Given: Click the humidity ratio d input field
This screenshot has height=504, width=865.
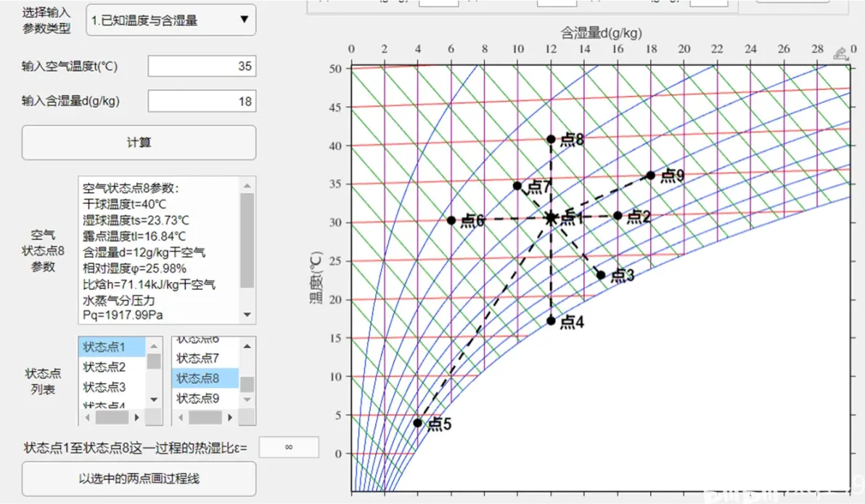Looking at the screenshot, I should [x=202, y=101].
